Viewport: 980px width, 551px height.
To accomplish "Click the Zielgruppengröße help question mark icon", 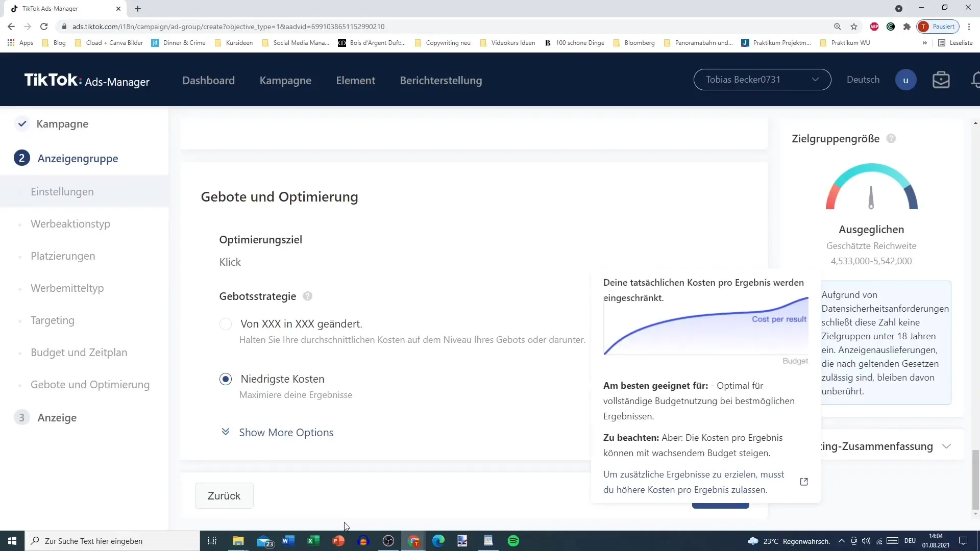I will point(891,139).
